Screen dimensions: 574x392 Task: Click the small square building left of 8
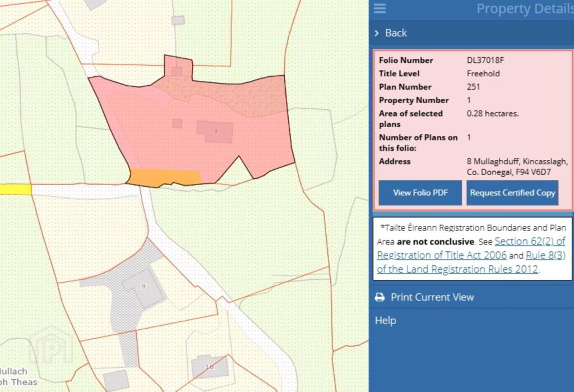tap(177, 123)
